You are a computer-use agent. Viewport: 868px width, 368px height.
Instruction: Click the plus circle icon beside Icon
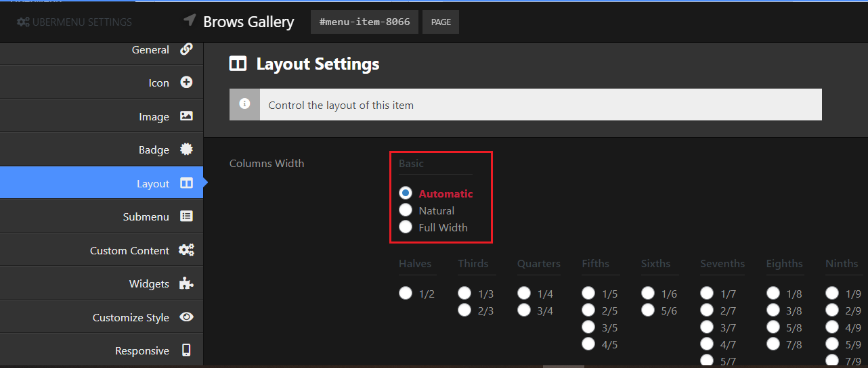[186, 83]
